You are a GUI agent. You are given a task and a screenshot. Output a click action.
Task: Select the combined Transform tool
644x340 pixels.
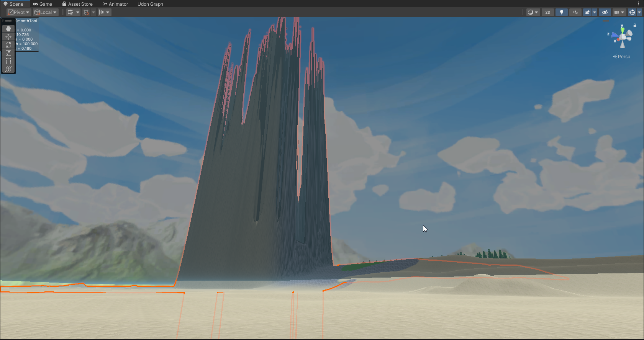point(8,69)
